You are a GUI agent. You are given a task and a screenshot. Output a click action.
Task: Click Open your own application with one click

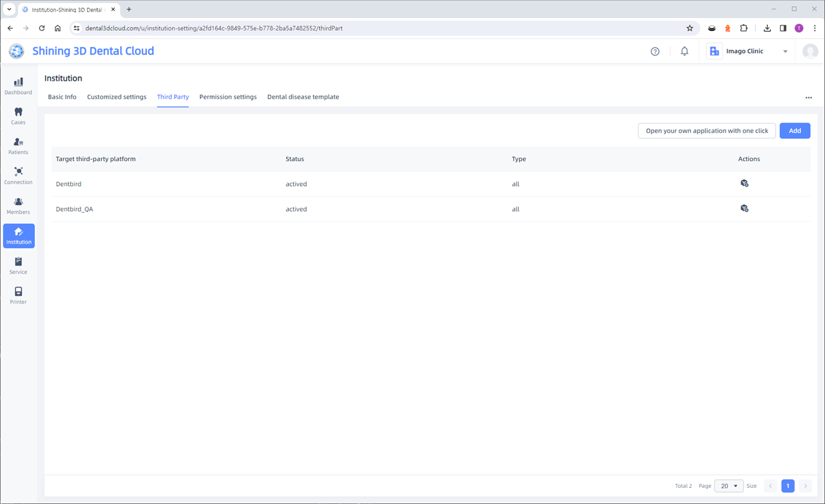(x=707, y=131)
